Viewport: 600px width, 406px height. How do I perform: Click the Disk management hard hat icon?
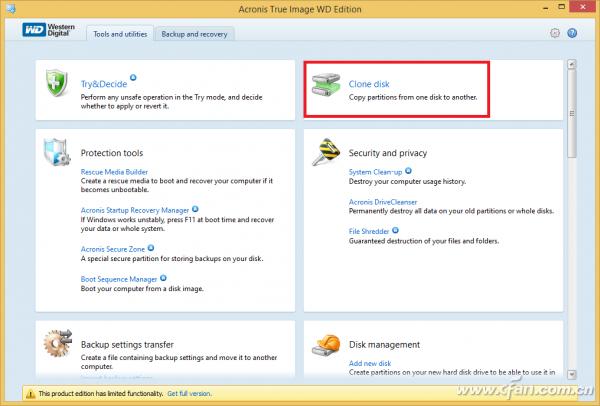(326, 345)
